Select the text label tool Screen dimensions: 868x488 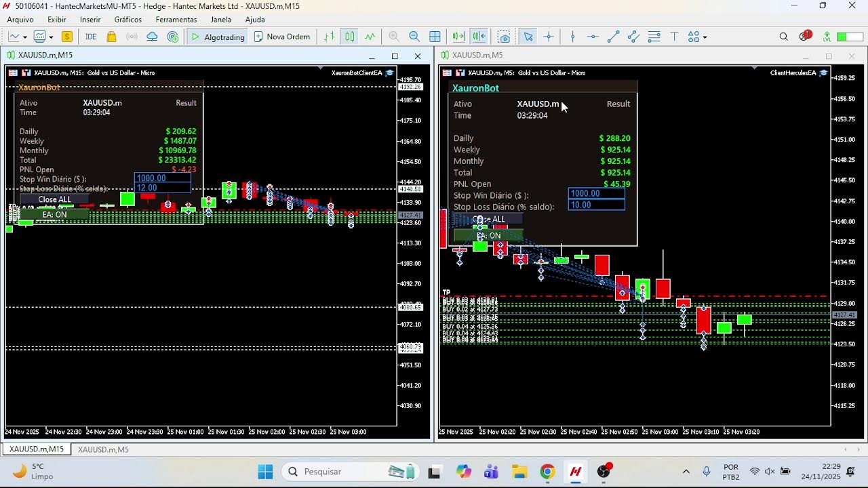click(x=675, y=37)
